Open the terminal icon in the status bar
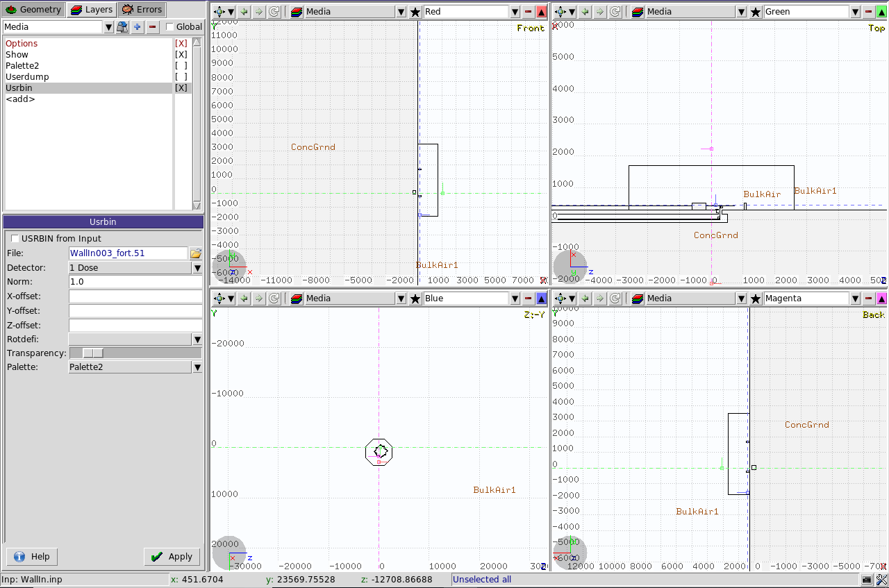The height and width of the screenshot is (588, 889). (867, 580)
